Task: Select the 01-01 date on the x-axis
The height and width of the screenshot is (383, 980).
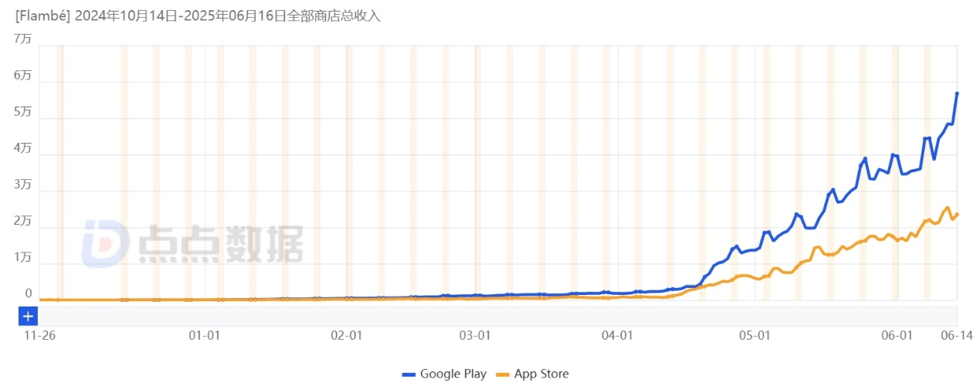Action: click(x=205, y=335)
